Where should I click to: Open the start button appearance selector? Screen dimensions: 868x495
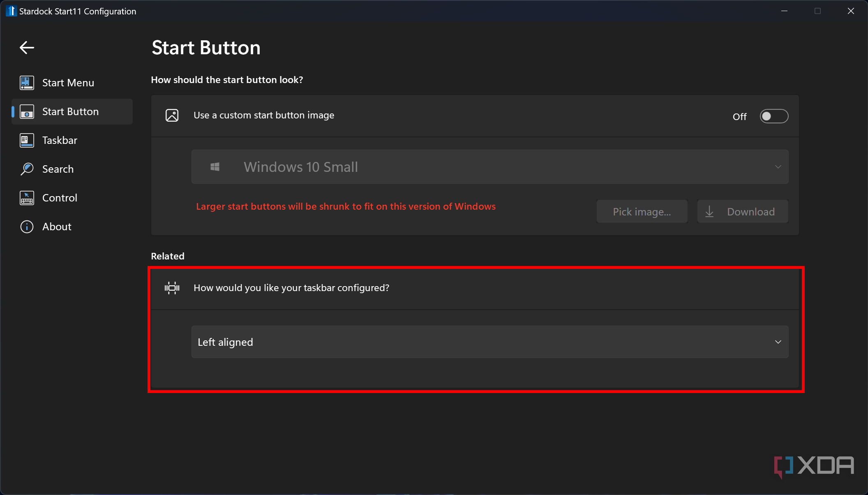(x=490, y=167)
